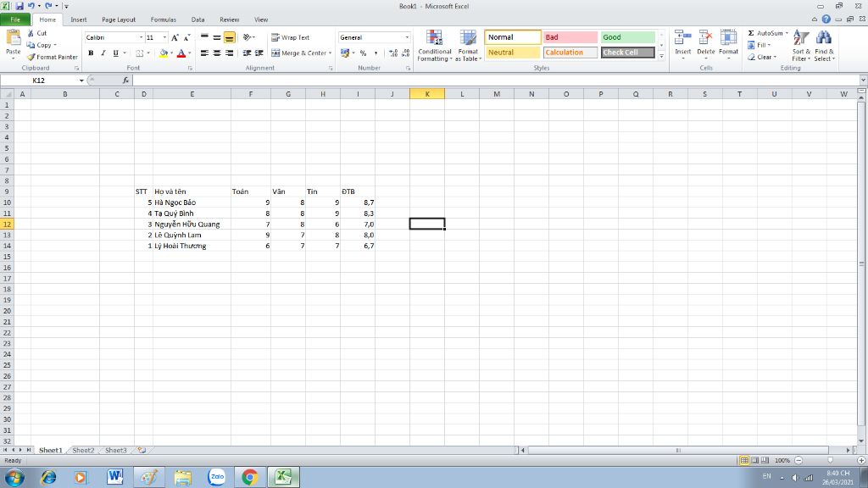
Task: Switch to Page Layout tab
Action: (119, 20)
